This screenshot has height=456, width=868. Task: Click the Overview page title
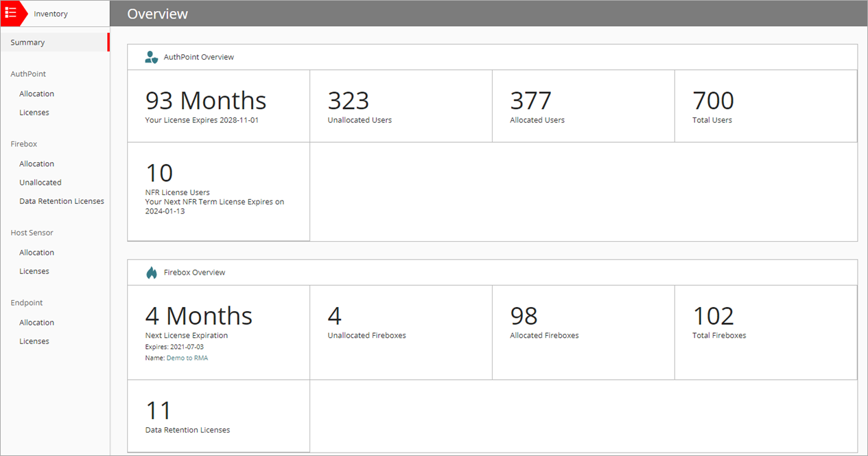click(158, 14)
